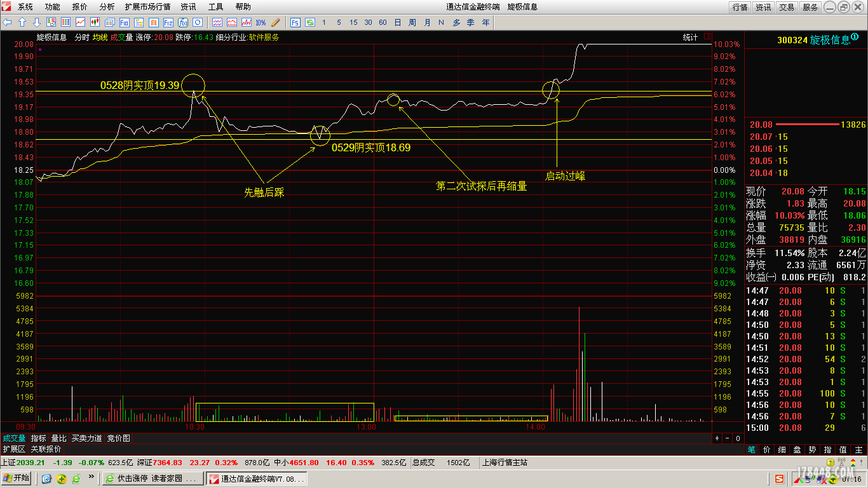The width and height of the screenshot is (868, 488).
Task: Switch to the 指标 sub-chart tab
Action: pyautogui.click(x=38, y=438)
